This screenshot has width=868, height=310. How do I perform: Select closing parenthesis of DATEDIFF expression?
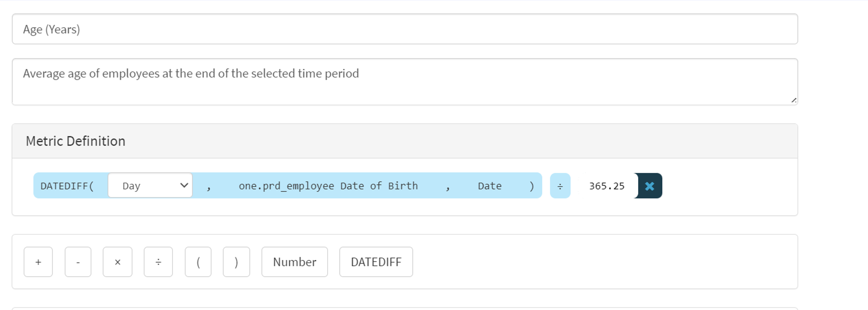coord(531,186)
